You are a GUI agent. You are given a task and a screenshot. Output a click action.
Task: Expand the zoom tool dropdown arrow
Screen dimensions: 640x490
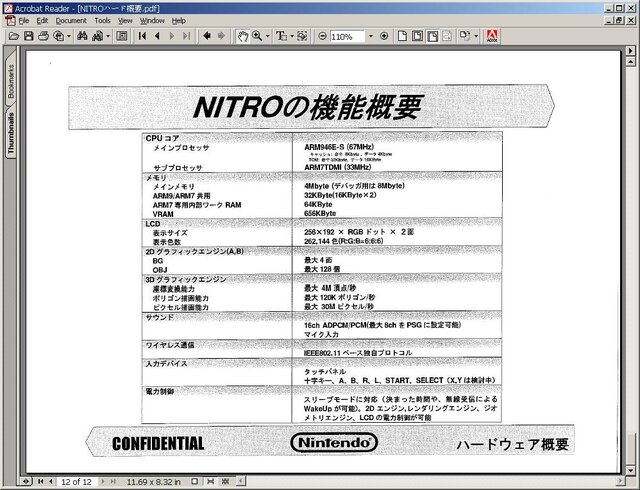pyautogui.click(x=268, y=36)
